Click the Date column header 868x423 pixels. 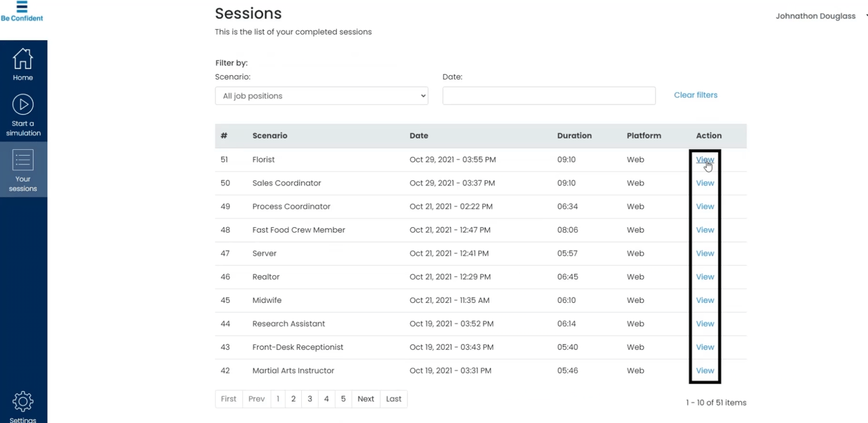tap(419, 136)
